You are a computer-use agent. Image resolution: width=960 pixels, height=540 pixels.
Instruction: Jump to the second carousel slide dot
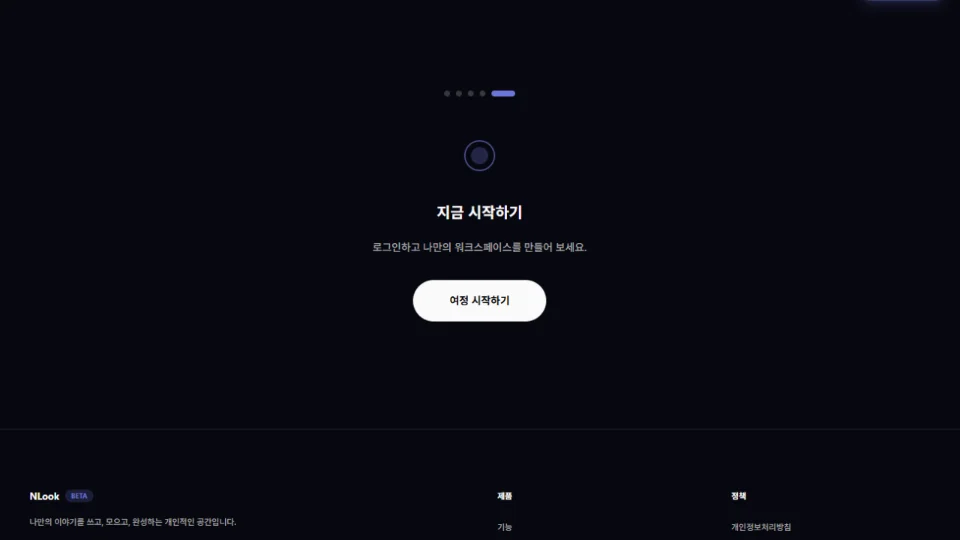coord(459,94)
